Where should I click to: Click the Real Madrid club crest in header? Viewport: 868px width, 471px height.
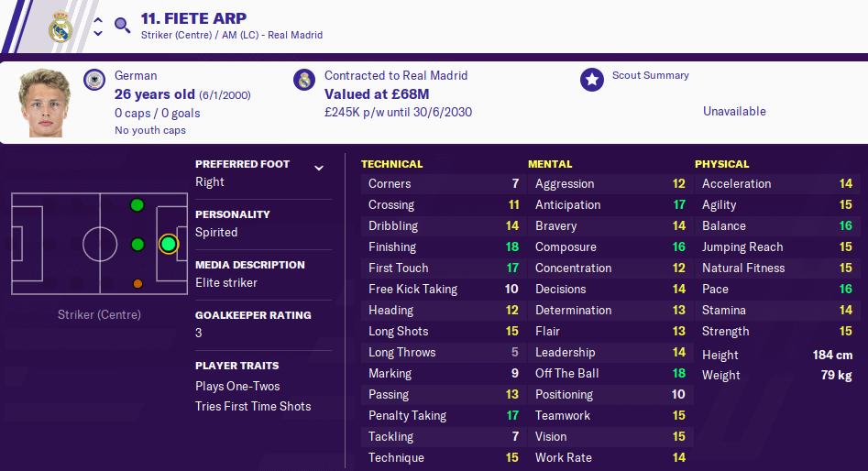60,27
